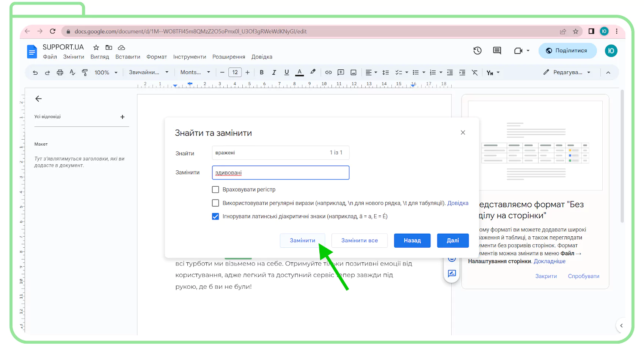Open spelling and grammar check icon
The width and height of the screenshot is (644, 352).
click(72, 72)
